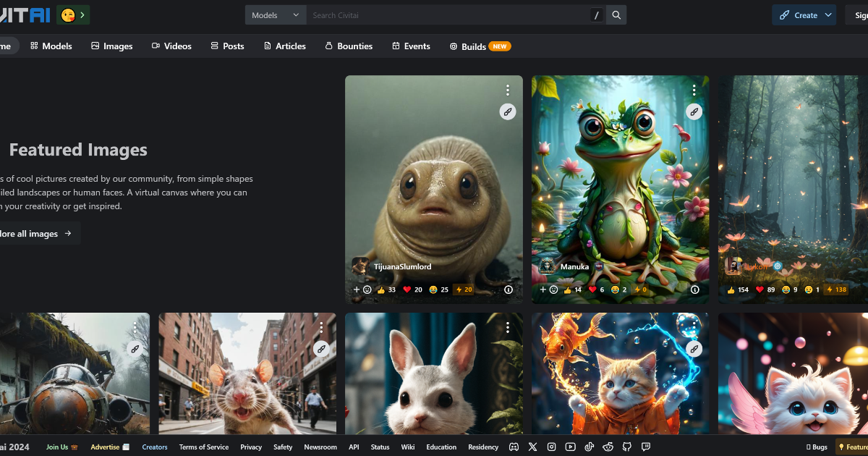Open Civitai's Discord server from footer

(514, 447)
